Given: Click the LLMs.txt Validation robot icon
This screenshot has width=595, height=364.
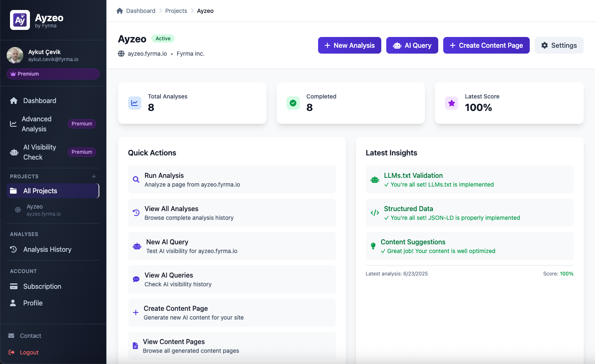Looking at the screenshot, I should pos(375,180).
